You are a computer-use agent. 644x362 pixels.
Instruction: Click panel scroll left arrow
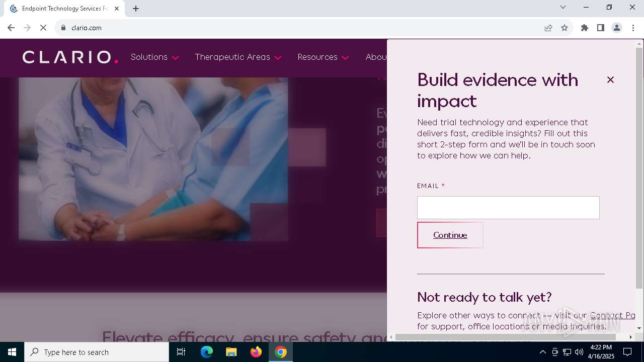click(x=391, y=337)
